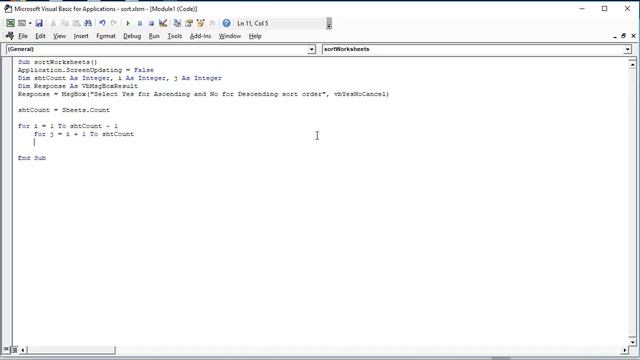640x360 pixels.
Task: Click the 'Application.ScreenUpdating = False' line
Action: (x=86, y=70)
